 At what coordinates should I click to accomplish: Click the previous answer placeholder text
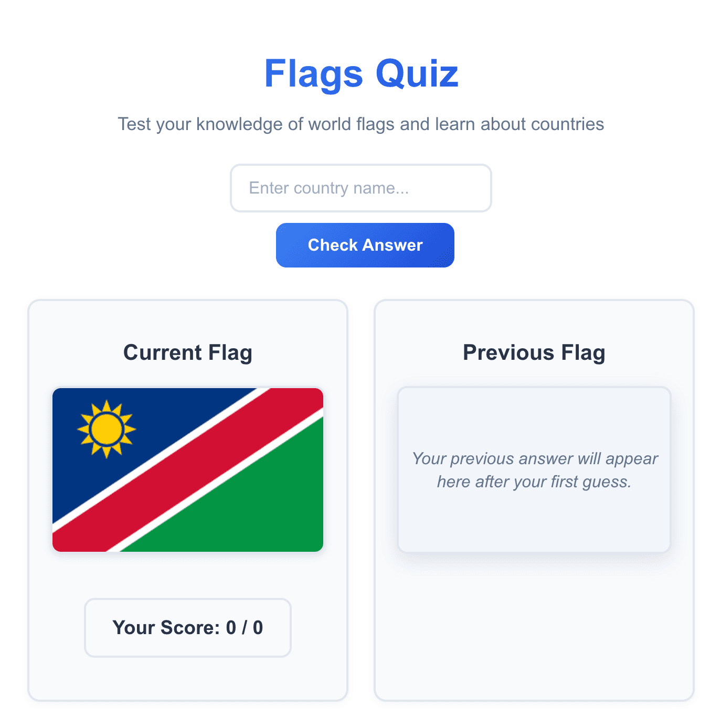(534, 470)
